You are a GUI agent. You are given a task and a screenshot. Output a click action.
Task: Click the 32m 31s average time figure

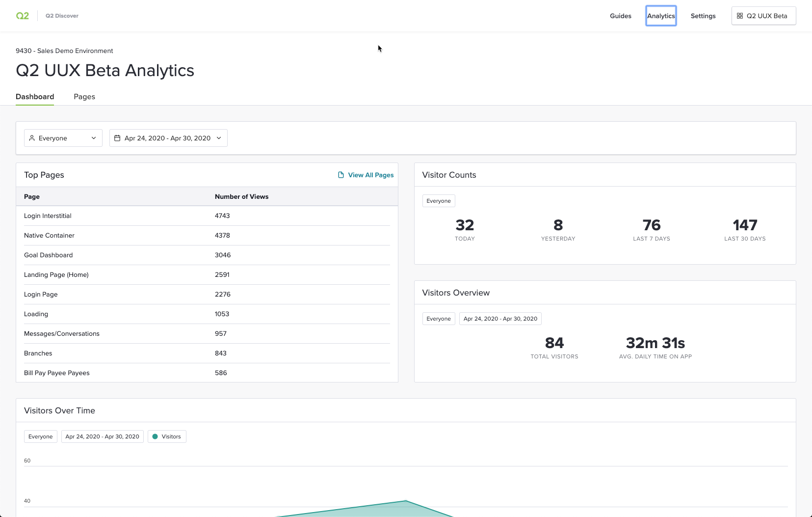[x=655, y=343]
